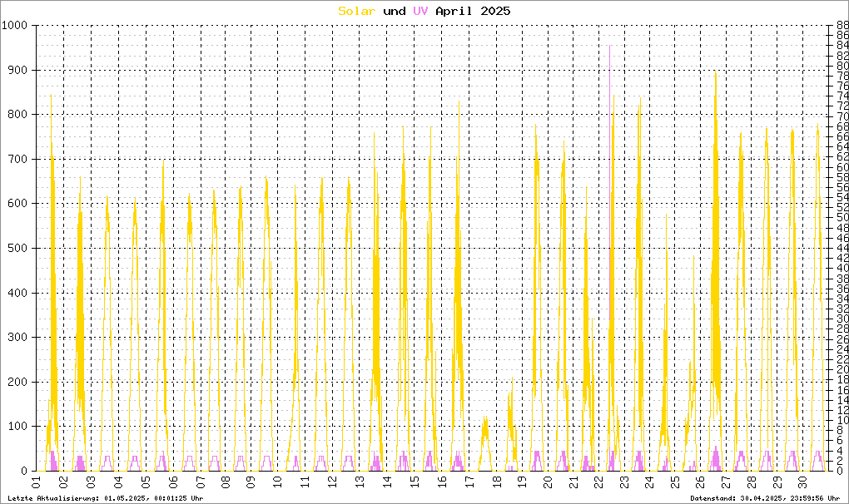This screenshot has height=504, width=849.
Task: Click the tallest magenta UV spike peak
Action: tap(609, 47)
